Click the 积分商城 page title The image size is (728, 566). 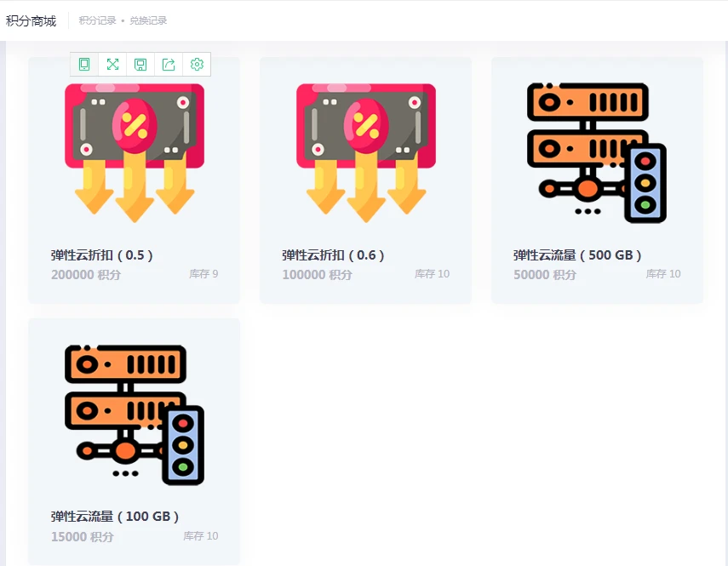[x=32, y=20]
